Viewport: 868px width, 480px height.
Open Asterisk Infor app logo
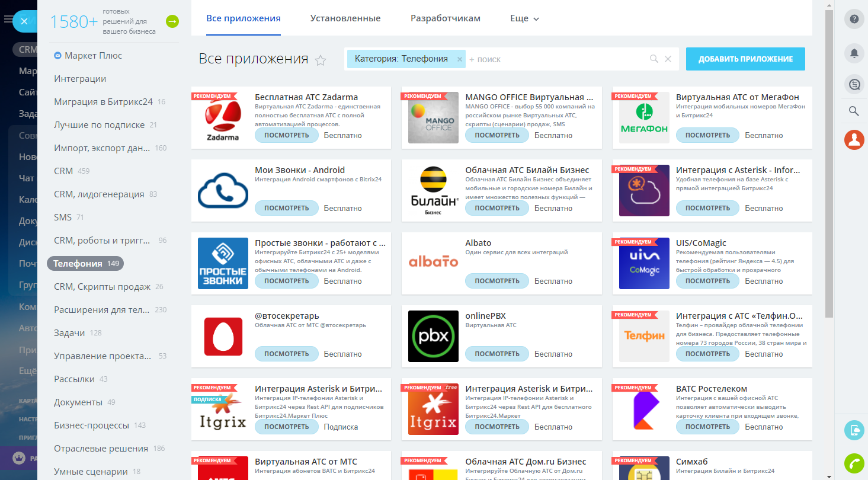644,191
